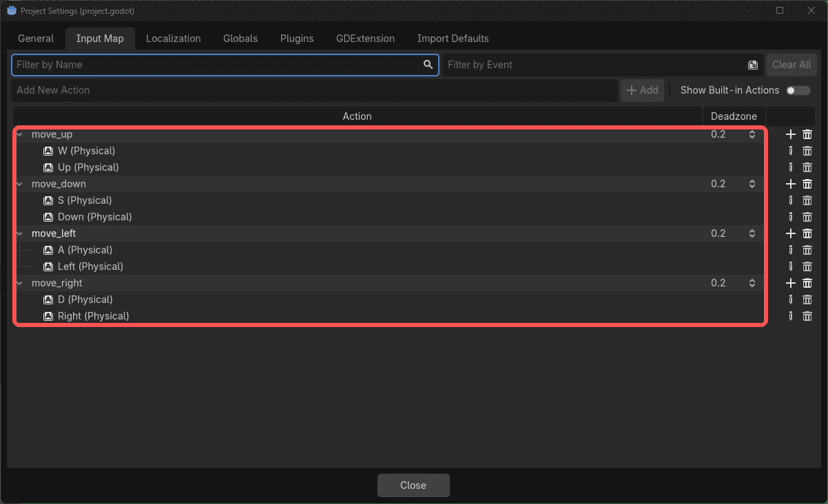Open the GDExtension tab

365,39
